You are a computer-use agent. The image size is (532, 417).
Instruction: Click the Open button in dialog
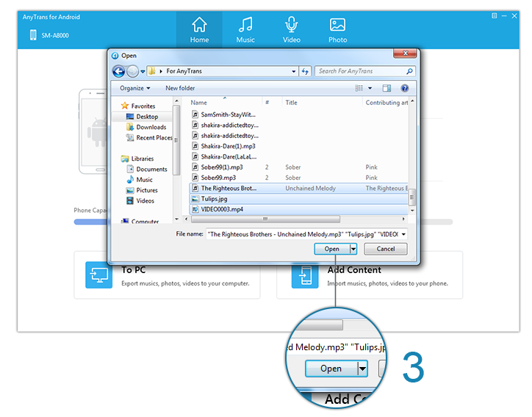[x=332, y=248]
